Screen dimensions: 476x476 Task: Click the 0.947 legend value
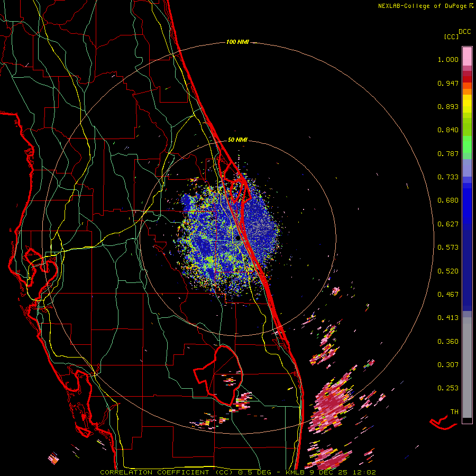(448, 83)
